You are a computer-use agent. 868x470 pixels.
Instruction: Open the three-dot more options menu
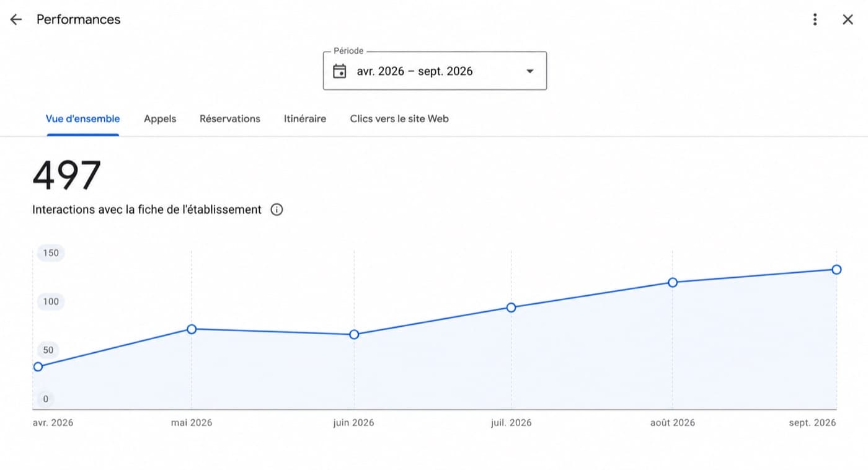pos(815,19)
